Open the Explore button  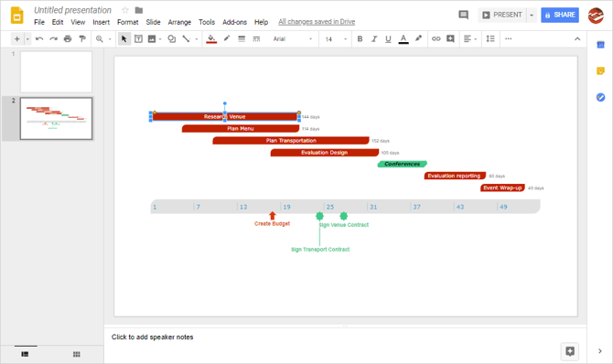click(570, 351)
